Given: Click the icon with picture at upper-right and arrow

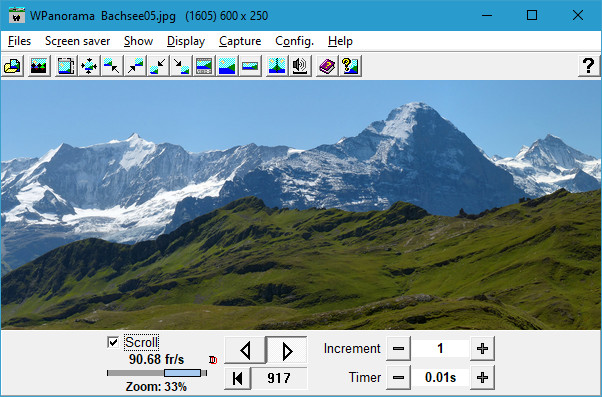Looking at the screenshot, I should coord(135,66).
